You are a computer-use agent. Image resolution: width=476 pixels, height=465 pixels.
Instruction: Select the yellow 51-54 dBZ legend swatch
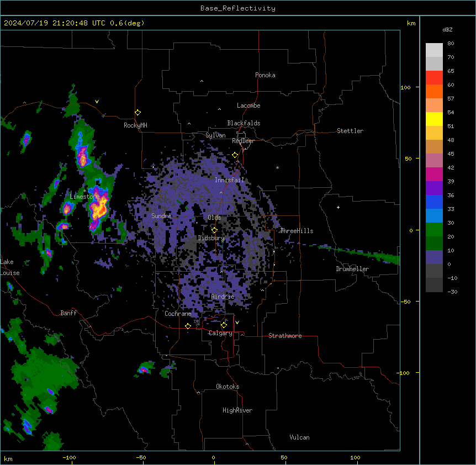click(x=434, y=119)
